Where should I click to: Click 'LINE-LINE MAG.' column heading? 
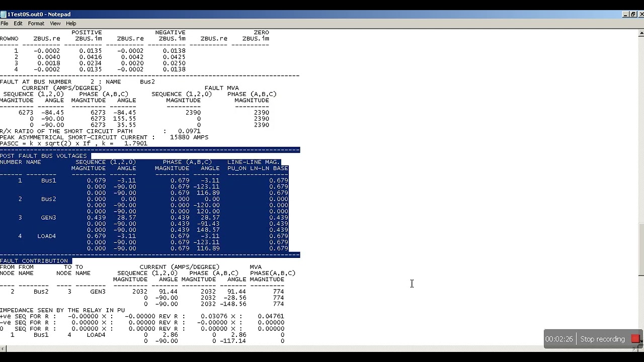(254, 162)
